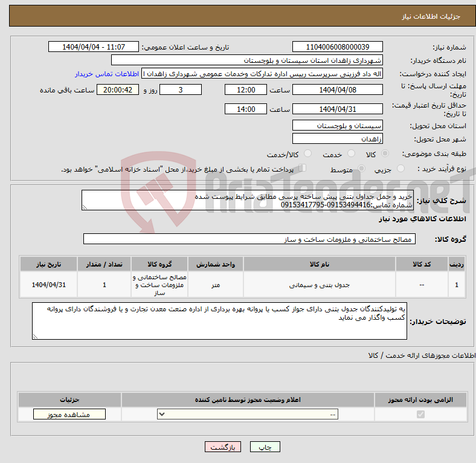Screen dimensions: 476x463
Task: Click the چاپ print button
Action: point(265,447)
